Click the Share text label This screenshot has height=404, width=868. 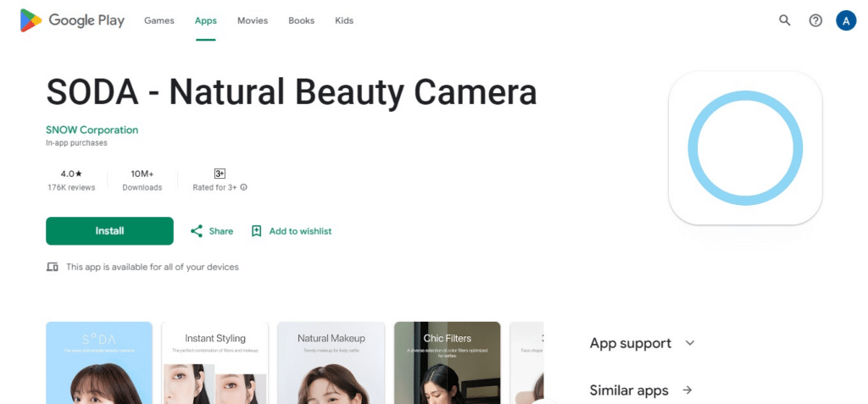point(221,230)
